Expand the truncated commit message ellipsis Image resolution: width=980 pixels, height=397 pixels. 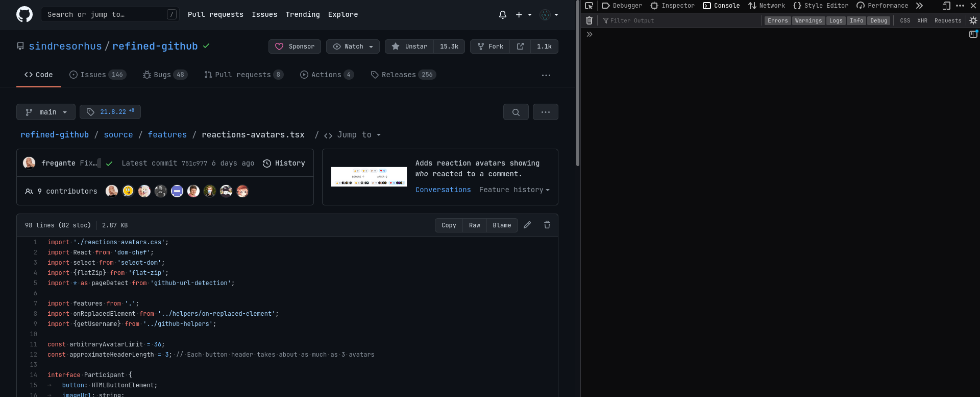pyautogui.click(x=99, y=163)
